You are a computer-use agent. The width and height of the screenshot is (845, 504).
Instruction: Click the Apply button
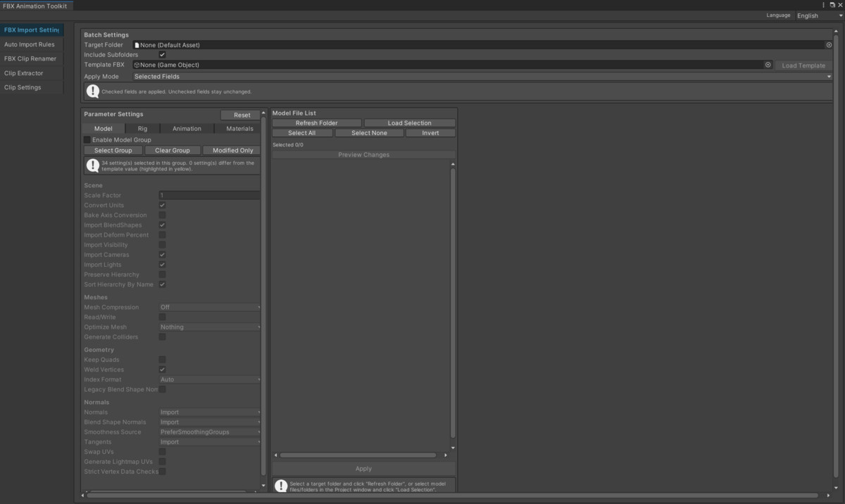pyautogui.click(x=364, y=469)
